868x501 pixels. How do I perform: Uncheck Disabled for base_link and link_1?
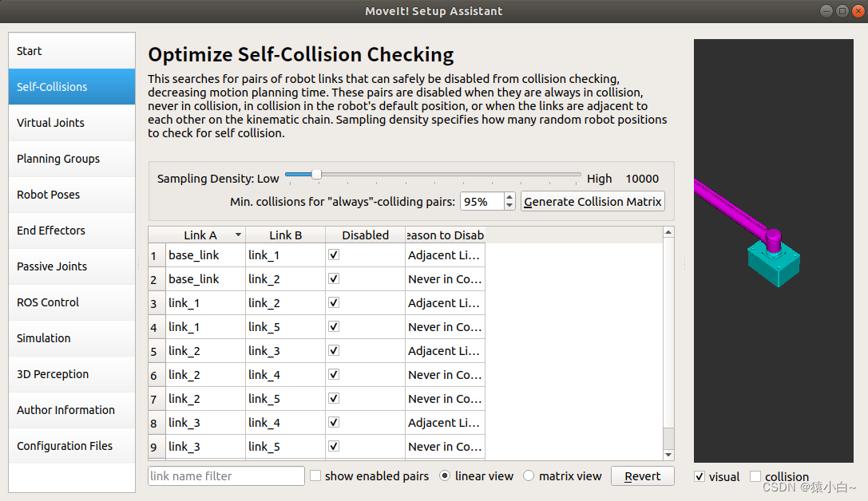click(x=334, y=255)
